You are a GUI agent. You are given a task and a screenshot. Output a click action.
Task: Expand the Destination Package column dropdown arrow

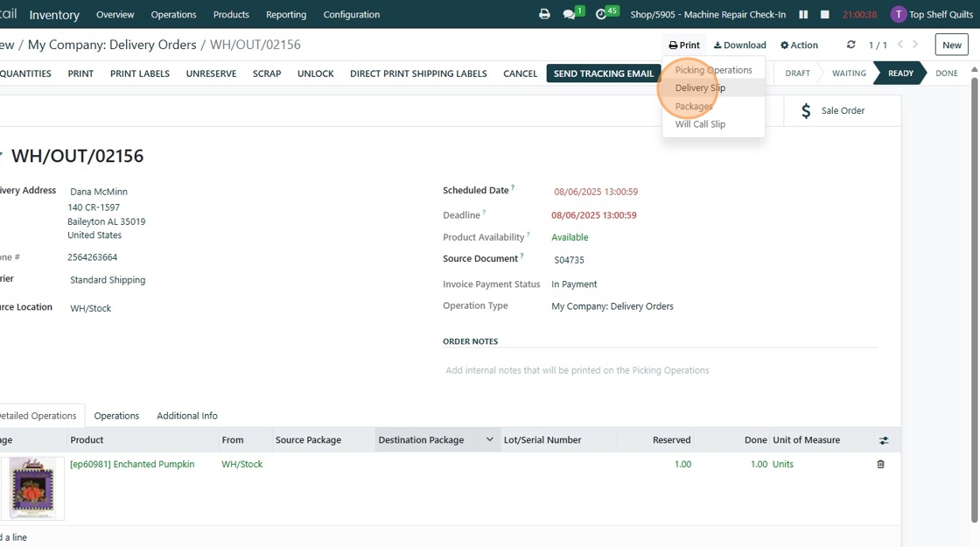pos(489,439)
